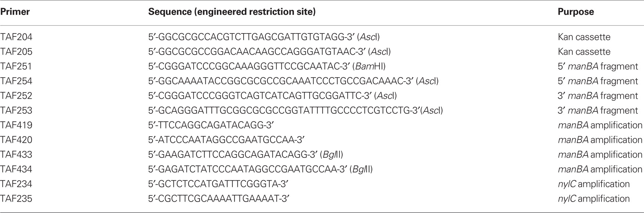Click the Sequence (engineered restriction site) header
This screenshot has height=213, width=644.
point(232,12)
